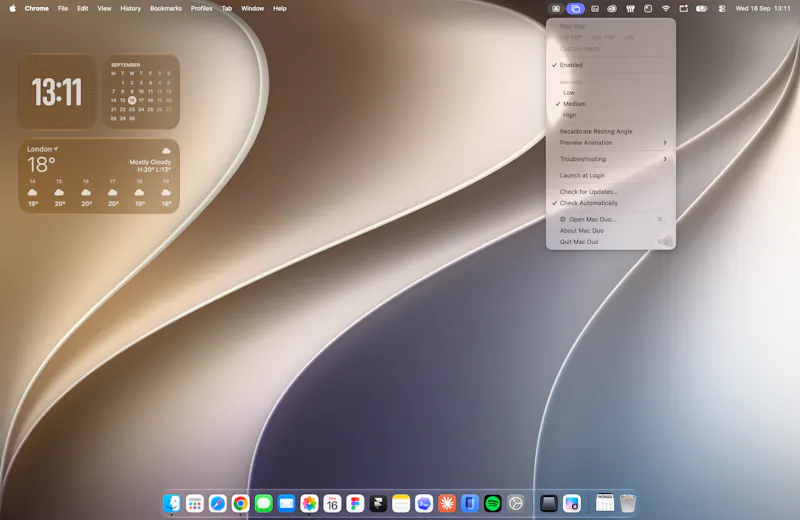The width and height of the screenshot is (800, 520).
Task: Open the dark screen-shaped app in dock
Action: (x=548, y=504)
